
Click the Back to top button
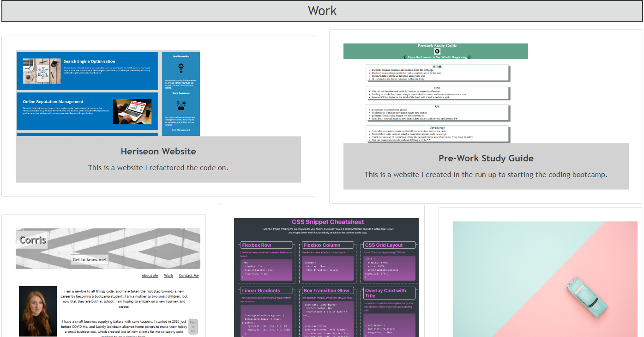[x=193, y=326]
